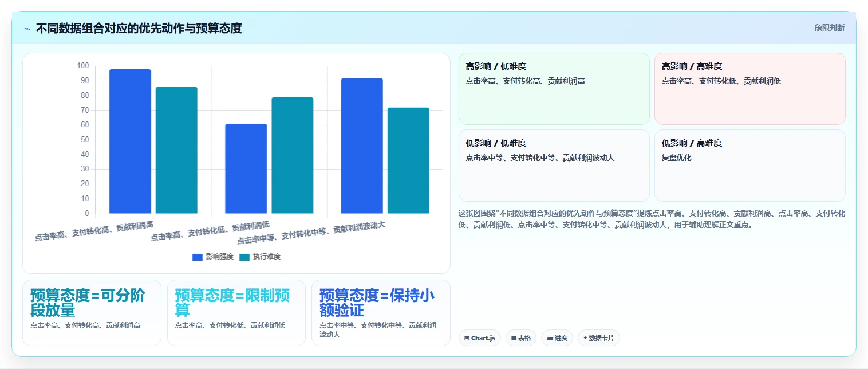
Task: Select the Chart.js tag chip
Action: click(480, 338)
